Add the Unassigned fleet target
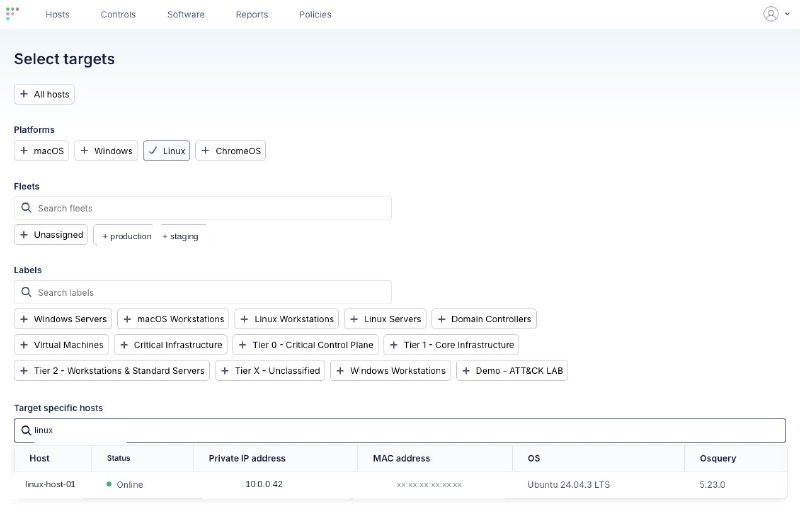 (51, 235)
